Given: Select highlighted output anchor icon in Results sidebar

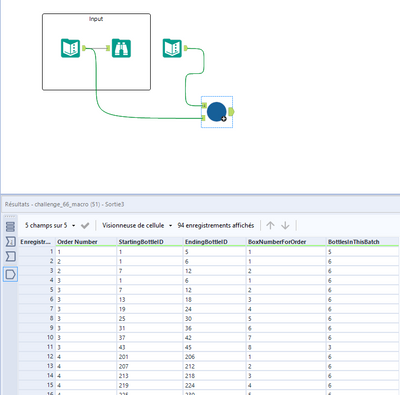Looking at the screenshot, I should (x=10, y=274).
